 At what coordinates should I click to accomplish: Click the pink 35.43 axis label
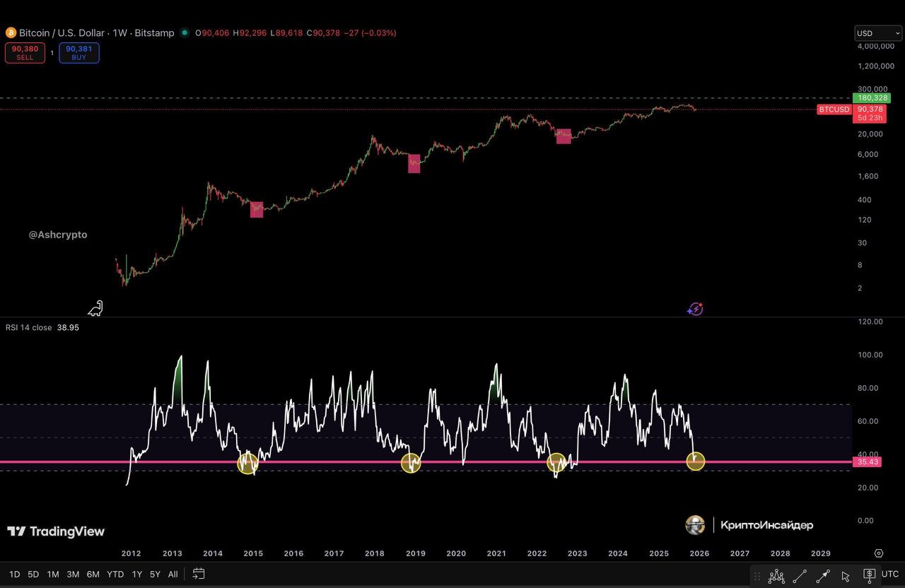[x=867, y=461]
